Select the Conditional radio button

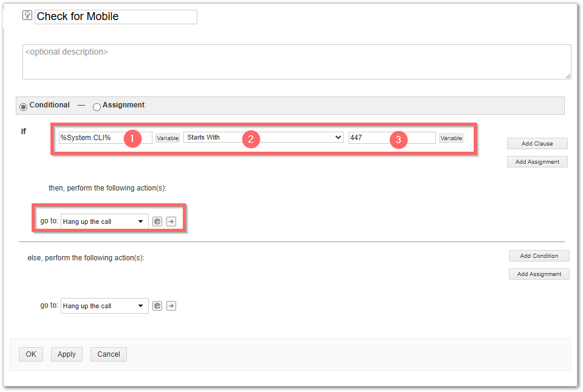pos(24,107)
